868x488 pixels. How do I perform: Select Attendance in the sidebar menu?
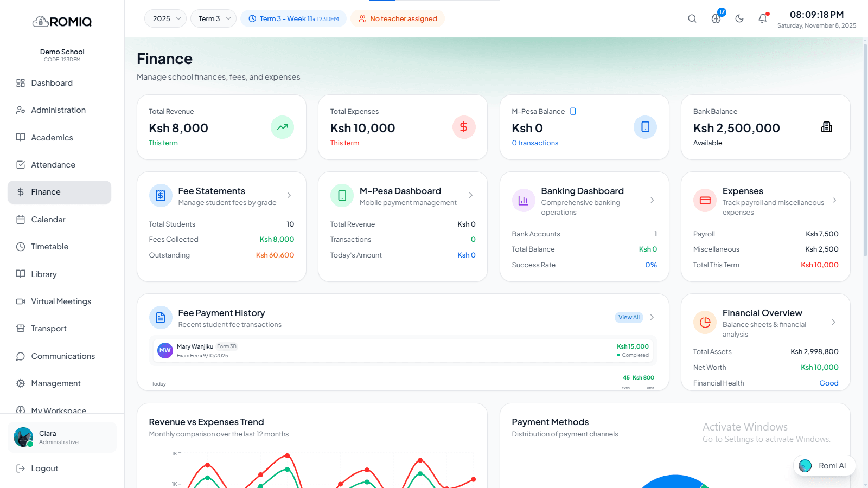(x=53, y=165)
